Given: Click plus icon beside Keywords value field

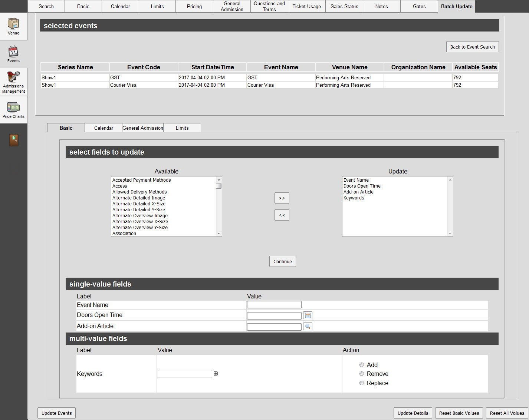Looking at the screenshot, I should pyautogui.click(x=216, y=374).
